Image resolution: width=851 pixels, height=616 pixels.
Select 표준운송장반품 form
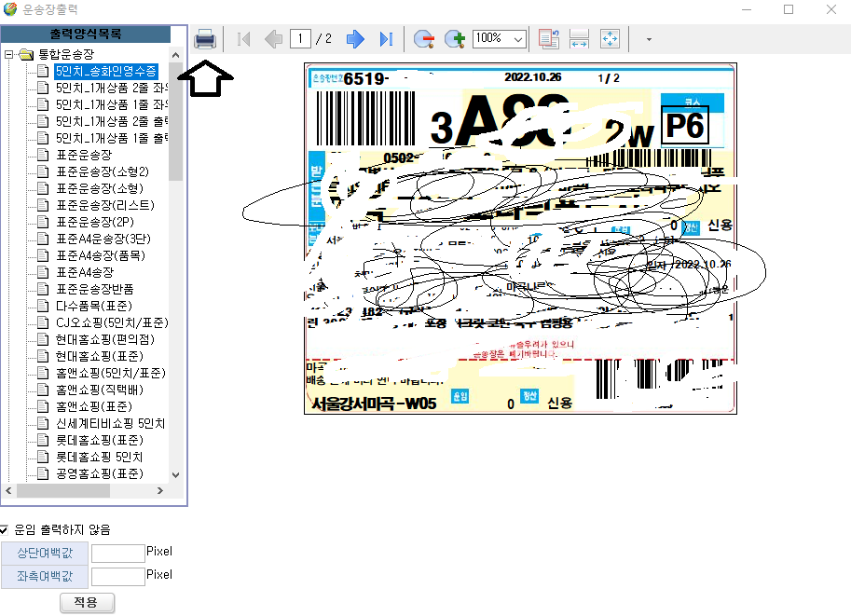click(95, 289)
